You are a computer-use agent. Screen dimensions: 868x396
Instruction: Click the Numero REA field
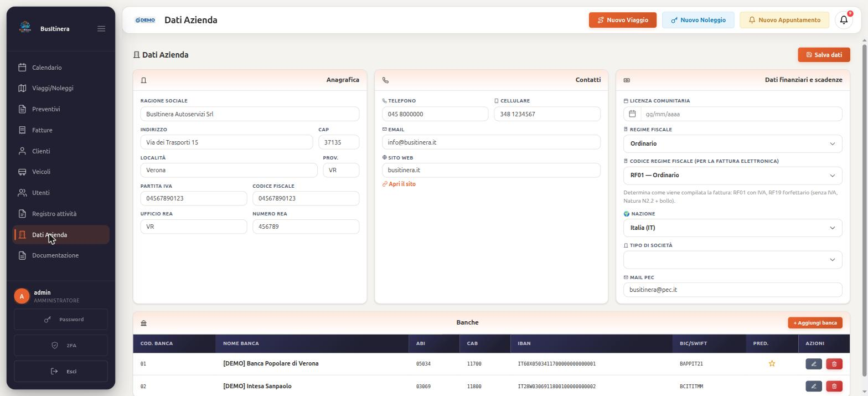tap(306, 227)
